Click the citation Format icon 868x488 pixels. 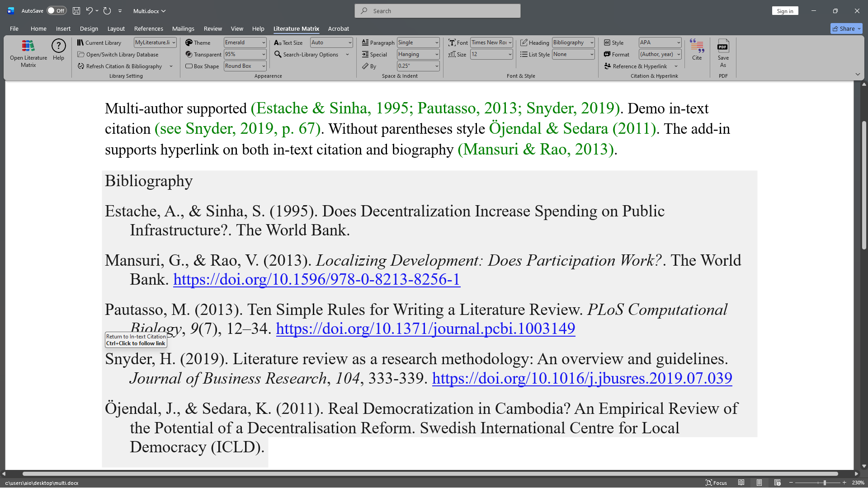tap(607, 54)
